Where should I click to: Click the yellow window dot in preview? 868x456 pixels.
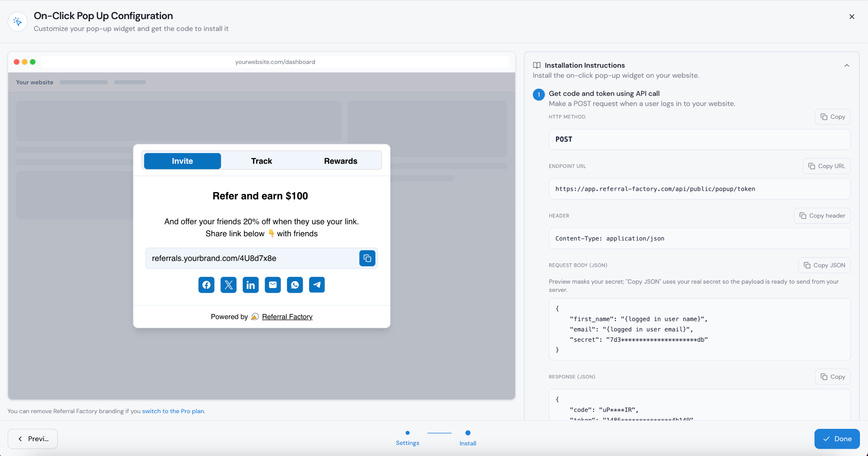pyautogui.click(x=25, y=62)
